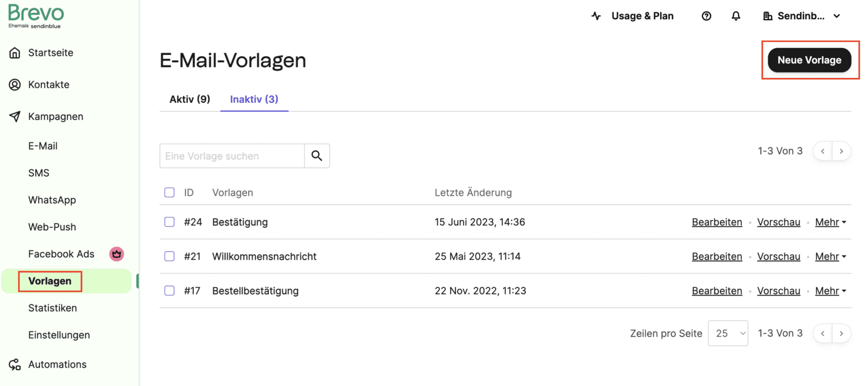Open the Zeilen pro Seite dropdown
Viewport: 868px width, 386px height.
click(x=728, y=333)
